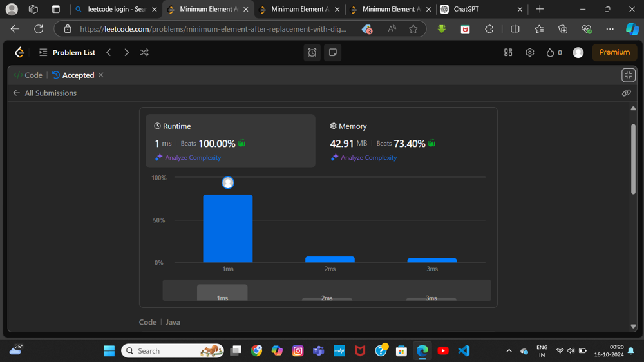
Task: Switch to the ChatGPT browser tab
Action: (x=481, y=9)
